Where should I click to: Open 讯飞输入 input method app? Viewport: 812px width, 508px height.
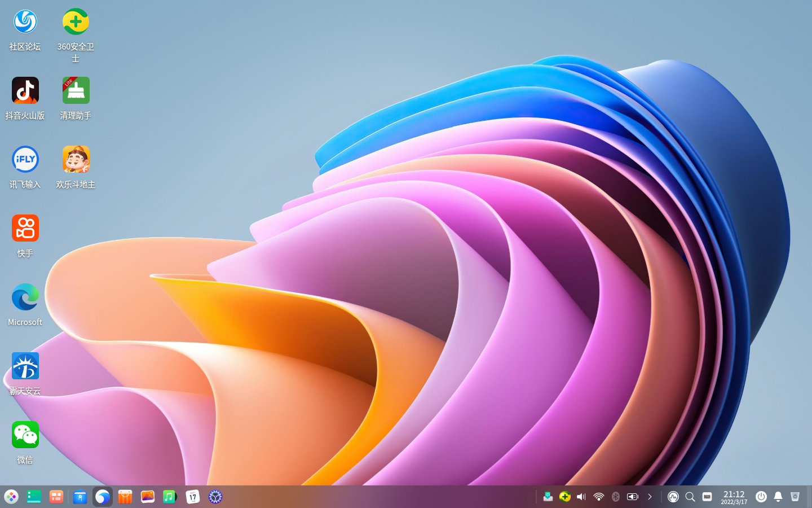click(25, 159)
